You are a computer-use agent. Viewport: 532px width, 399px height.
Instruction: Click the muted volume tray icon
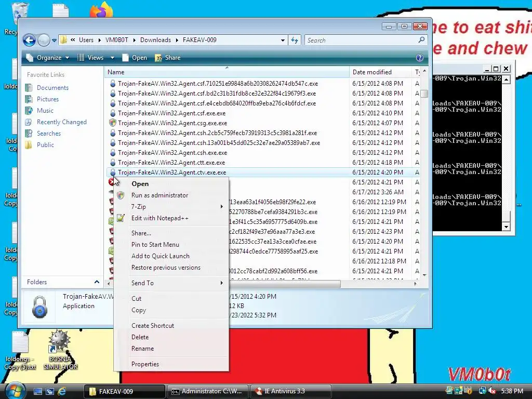493,391
